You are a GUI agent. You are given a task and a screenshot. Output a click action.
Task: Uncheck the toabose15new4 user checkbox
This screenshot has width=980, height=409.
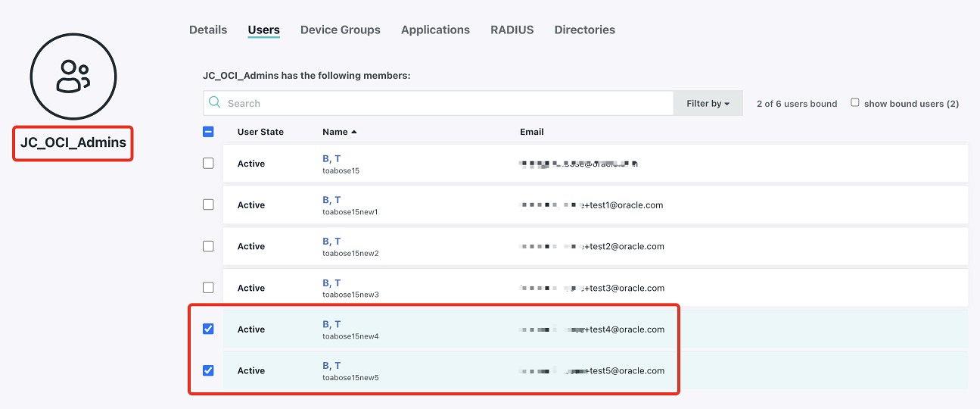click(208, 329)
